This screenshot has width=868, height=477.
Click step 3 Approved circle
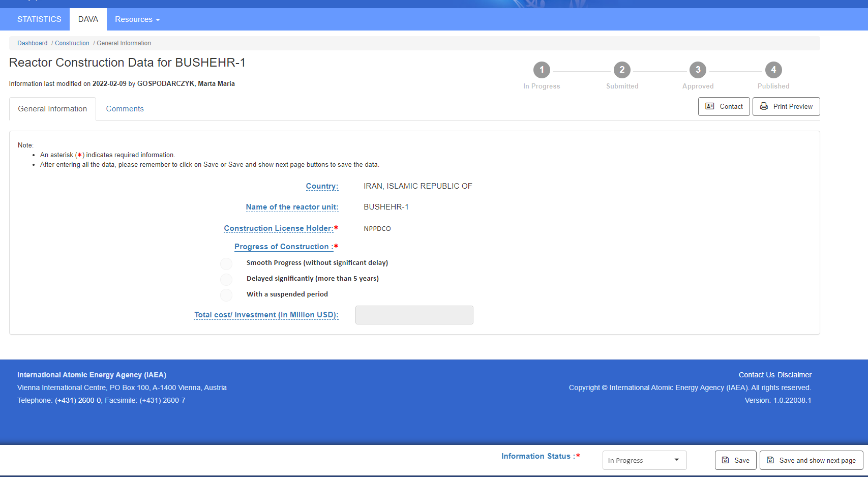coord(698,70)
